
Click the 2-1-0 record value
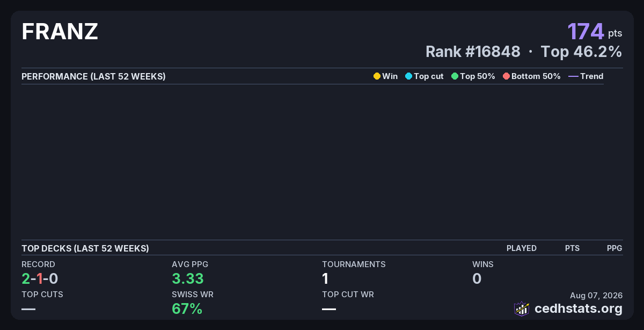click(x=40, y=278)
